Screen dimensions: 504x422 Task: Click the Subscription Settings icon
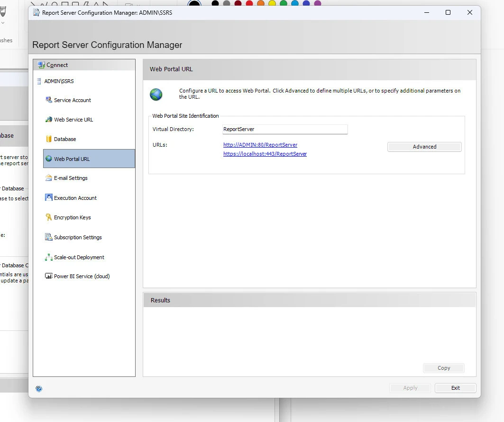(x=48, y=237)
